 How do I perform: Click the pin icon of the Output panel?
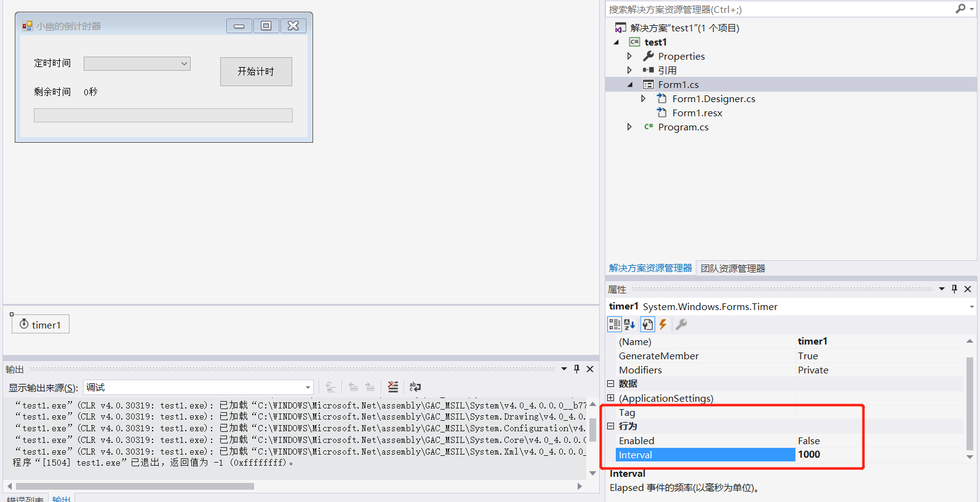[x=576, y=369]
